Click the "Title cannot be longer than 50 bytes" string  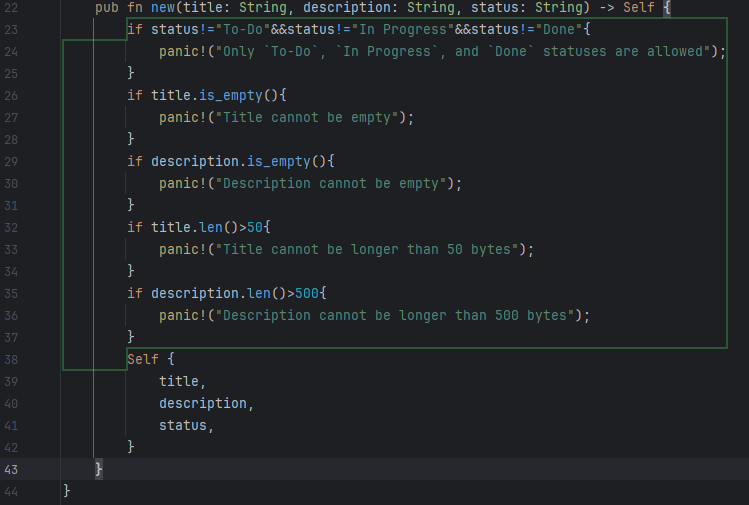(x=370, y=250)
